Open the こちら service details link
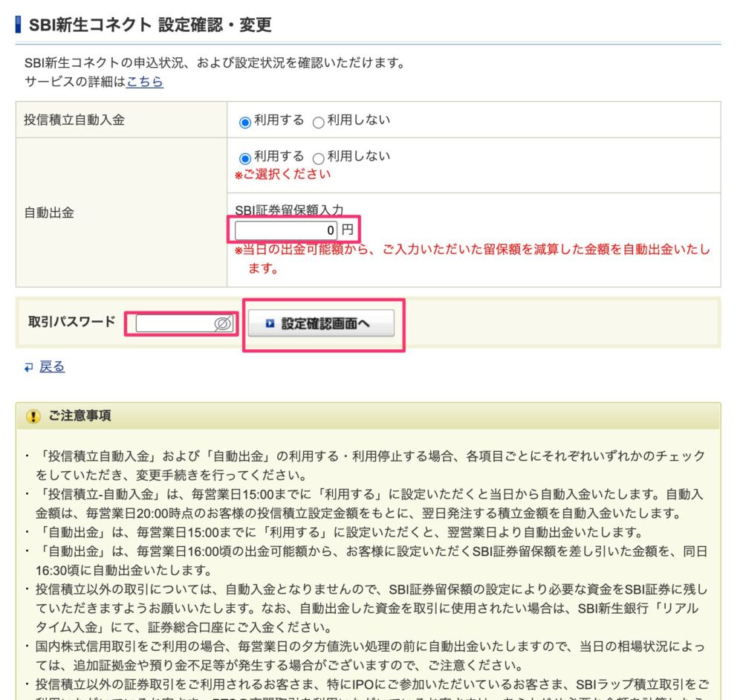 (x=145, y=82)
